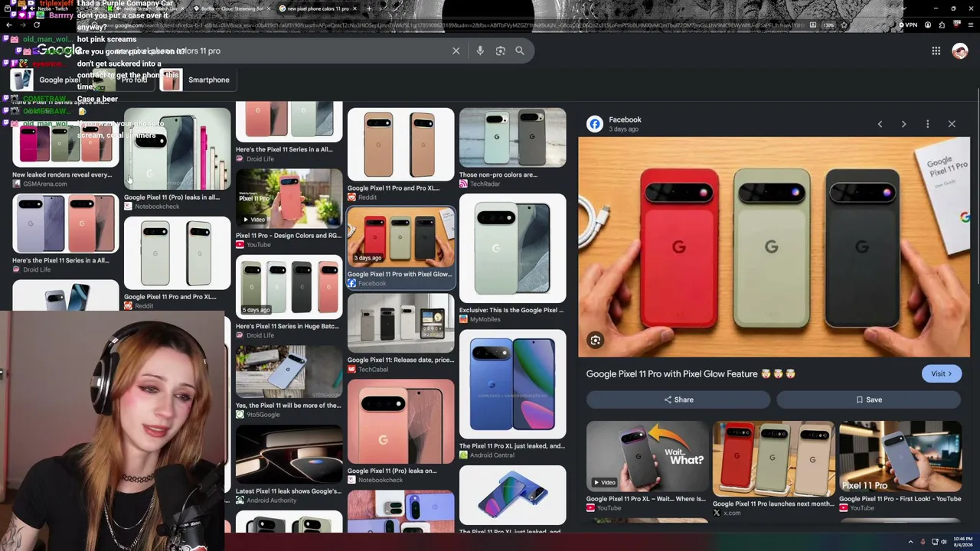Open the 'Exclusive: This Is the Google Pixel...' MyMobiles result

coord(512,259)
